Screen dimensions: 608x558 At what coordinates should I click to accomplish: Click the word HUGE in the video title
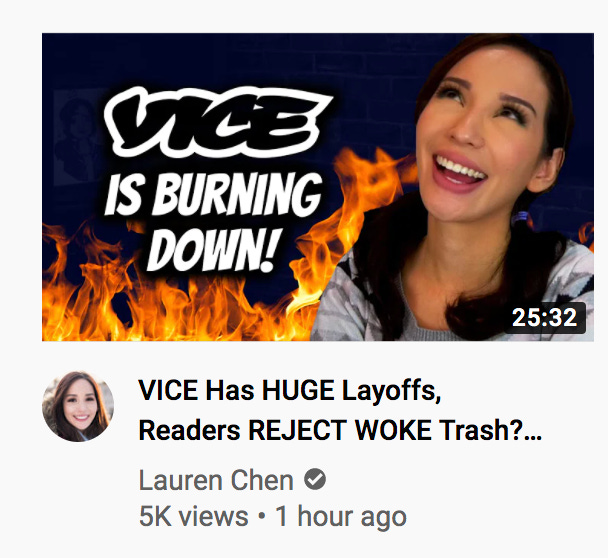click(298, 390)
